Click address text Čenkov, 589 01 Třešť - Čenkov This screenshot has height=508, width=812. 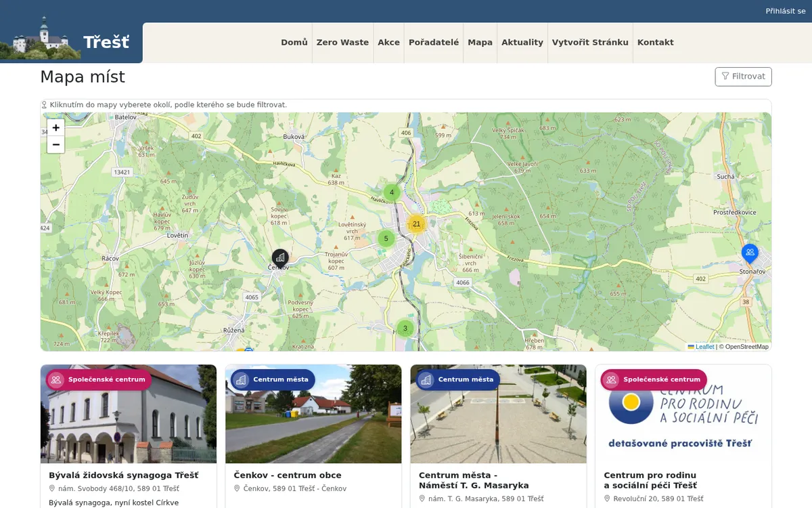click(x=295, y=488)
